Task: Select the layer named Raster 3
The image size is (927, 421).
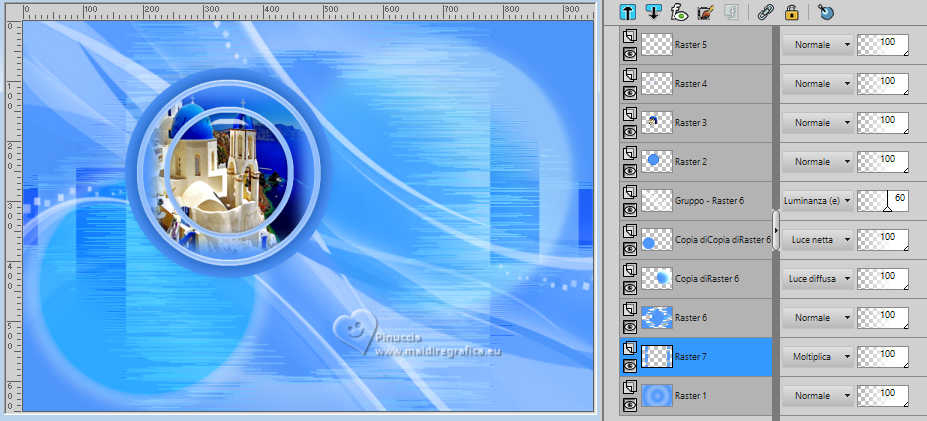Action: point(691,122)
